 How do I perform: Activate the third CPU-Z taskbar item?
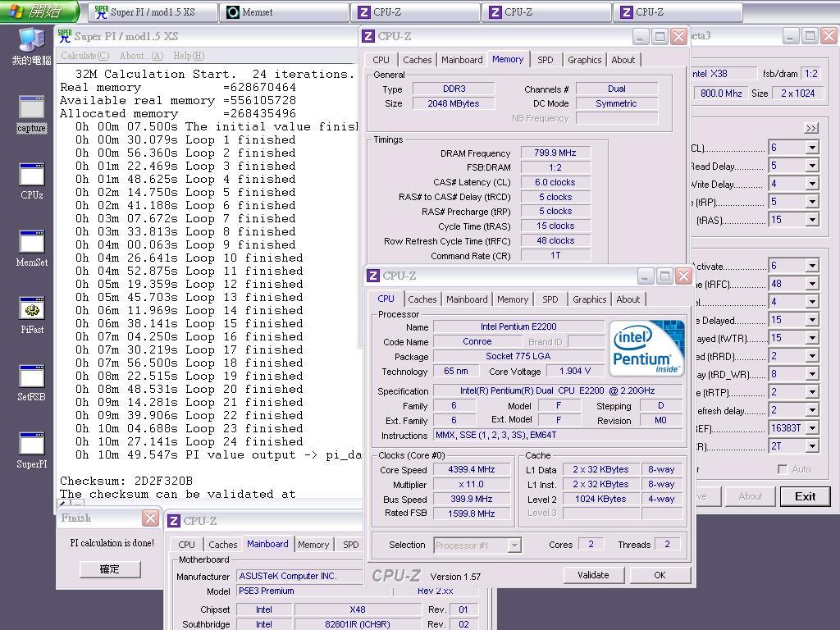tap(678, 11)
